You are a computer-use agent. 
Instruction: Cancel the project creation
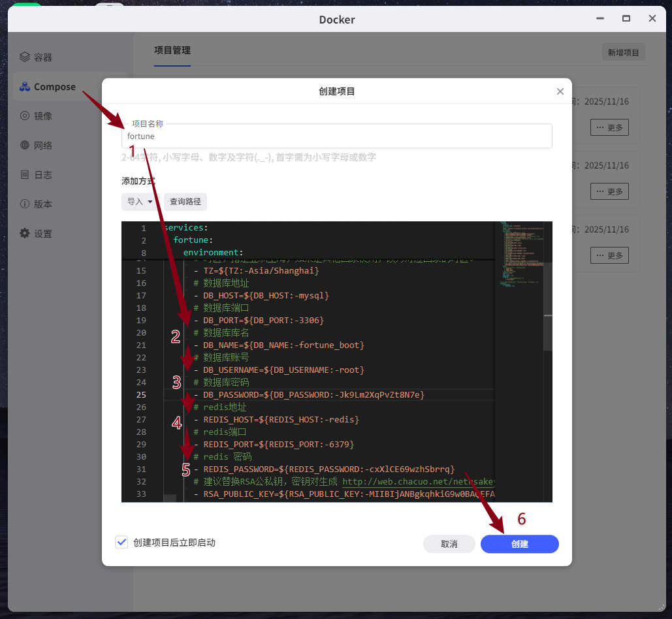449,544
